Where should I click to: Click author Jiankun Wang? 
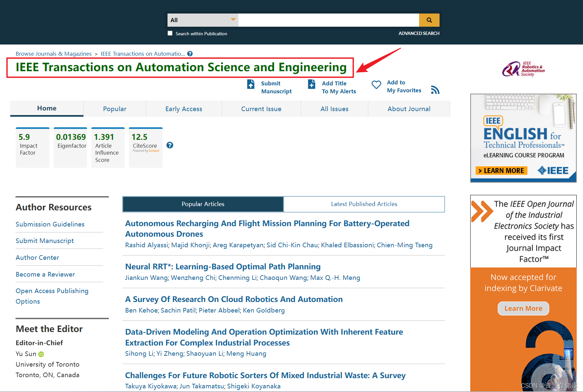pos(146,278)
